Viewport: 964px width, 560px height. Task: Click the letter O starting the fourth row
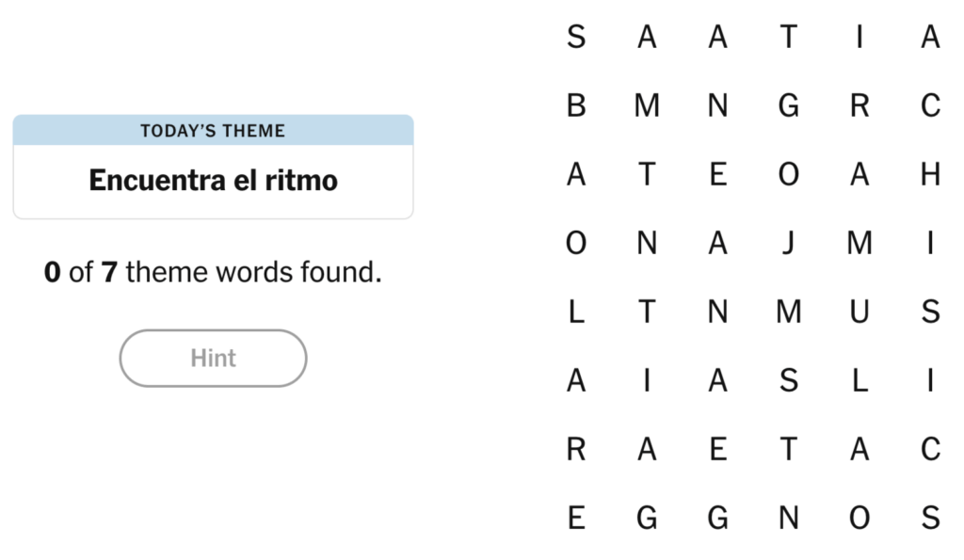(x=576, y=243)
